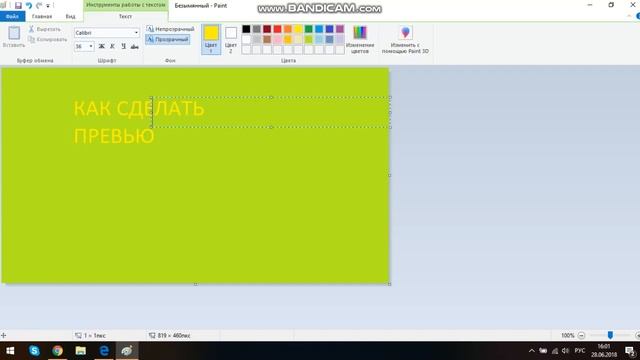Expand the quick access toolbar customization arrow
This screenshot has width=640, height=360.
[48, 6]
